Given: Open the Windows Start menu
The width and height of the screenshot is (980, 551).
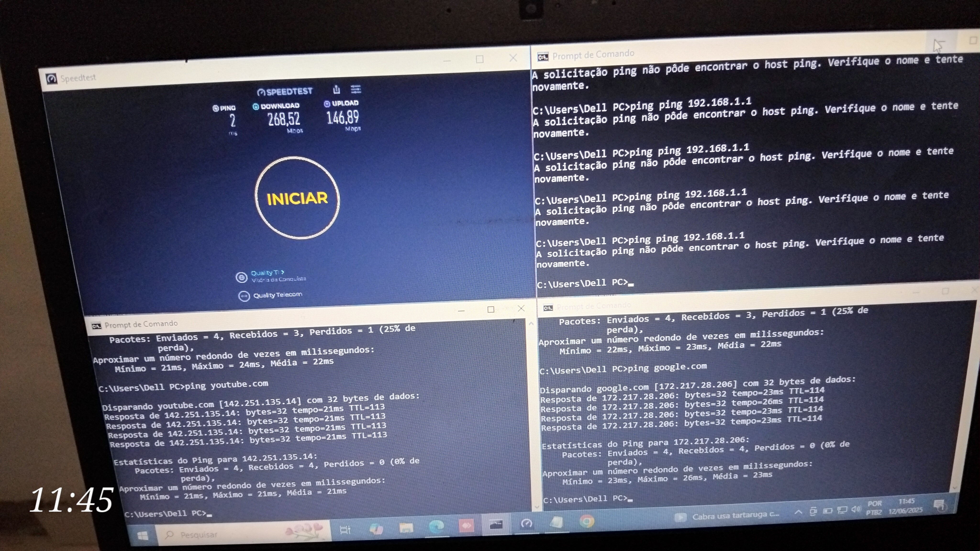Looking at the screenshot, I should point(143,536).
